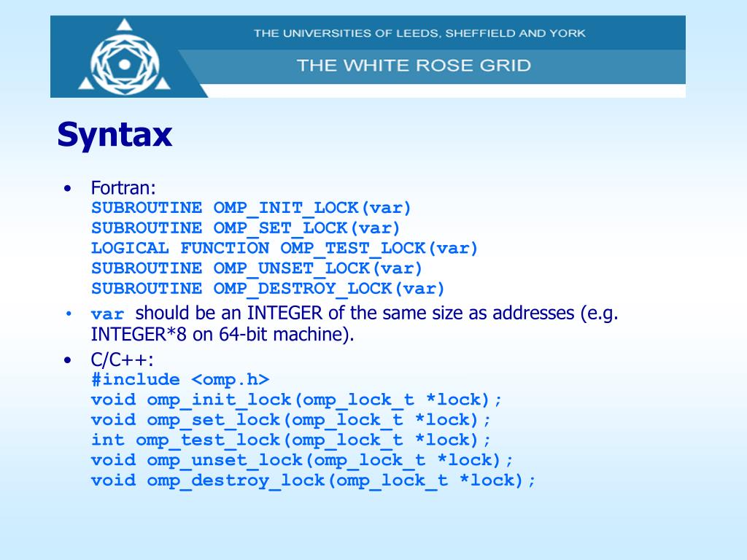747x560 pixels.
Task: Click 'void omp_unset_lock(omp_lock_t *lock);' line
Action: point(302,460)
